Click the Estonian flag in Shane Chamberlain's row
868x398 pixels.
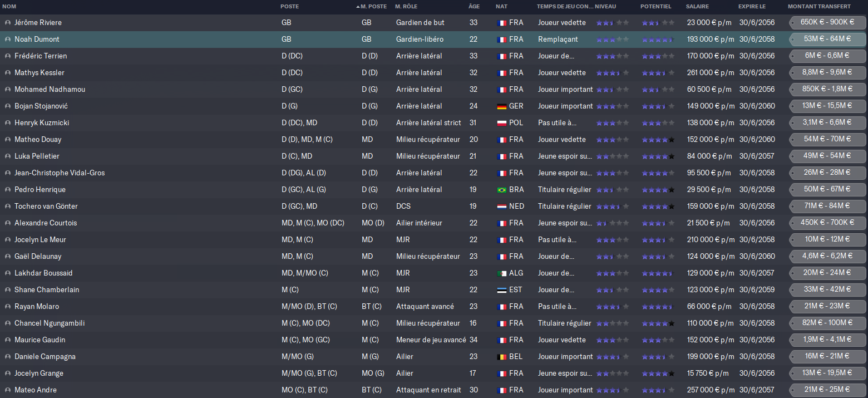501,290
